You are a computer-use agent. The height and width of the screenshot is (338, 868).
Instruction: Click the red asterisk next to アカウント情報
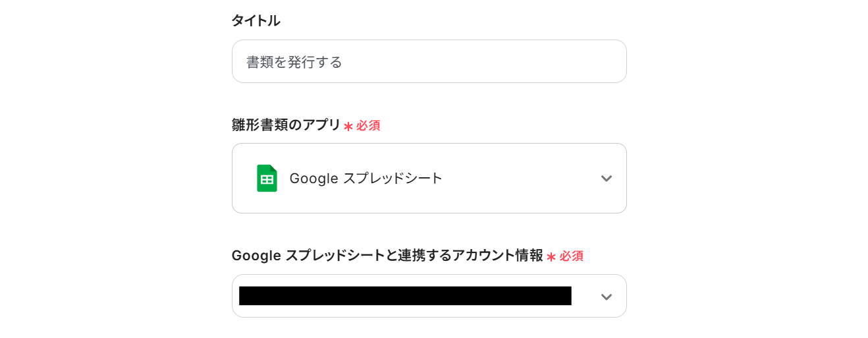pos(551,257)
